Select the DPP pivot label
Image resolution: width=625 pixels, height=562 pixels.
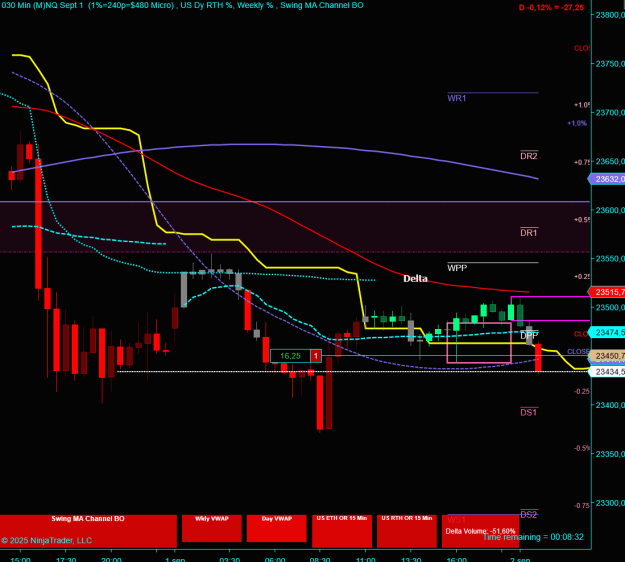pos(529,336)
